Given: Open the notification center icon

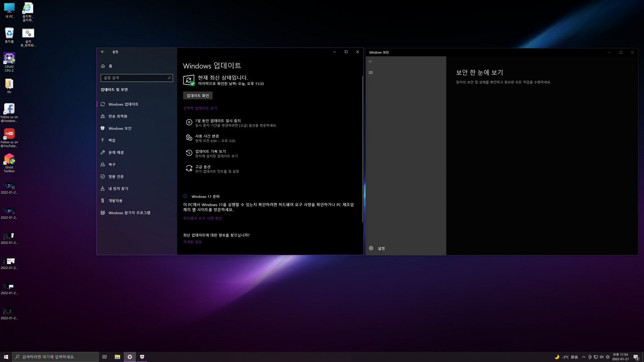Looking at the screenshot, I should coord(636,357).
